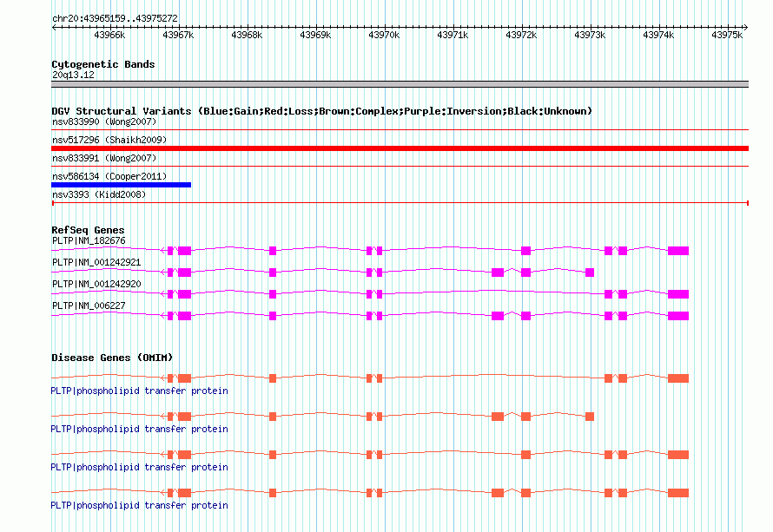Open PLTP link below the truncated OMIM transcript
Image resolution: width=773 pixels, height=532 pixels.
pos(140,429)
